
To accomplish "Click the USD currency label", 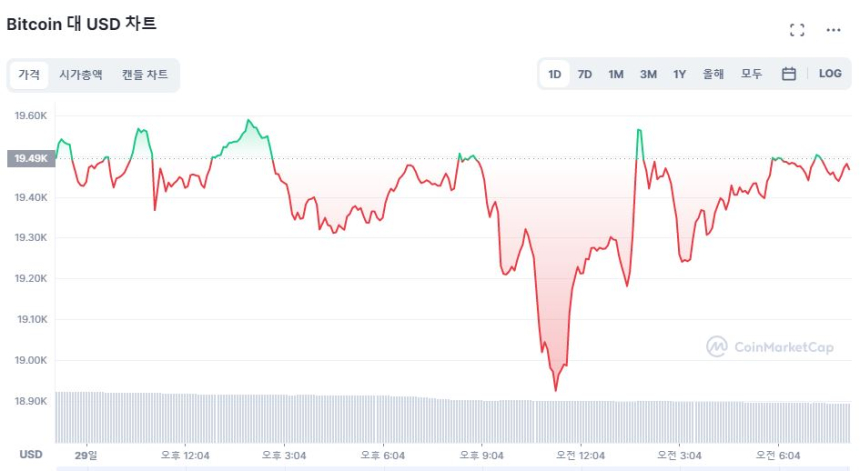I will point(30,454).
